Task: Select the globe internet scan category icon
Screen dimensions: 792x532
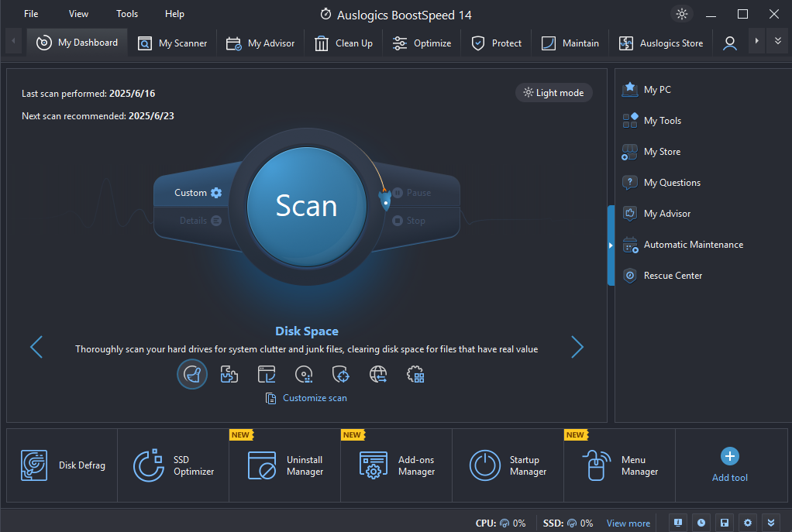Action: pos(378,375)
